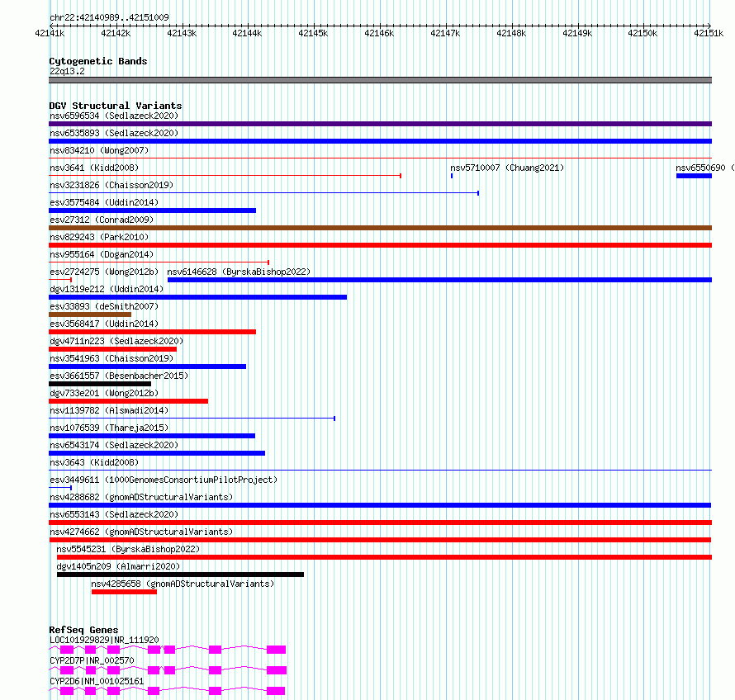The height and width of the screenshot is (700, 735).
Task: Click the brown esv27312 variant bar
Action: coord(380,228)
